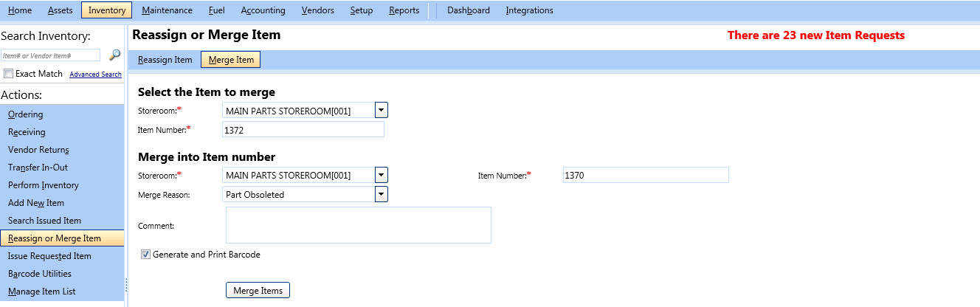Expand the Merge into Storeroom dropdown

click(x=381, y=176)
